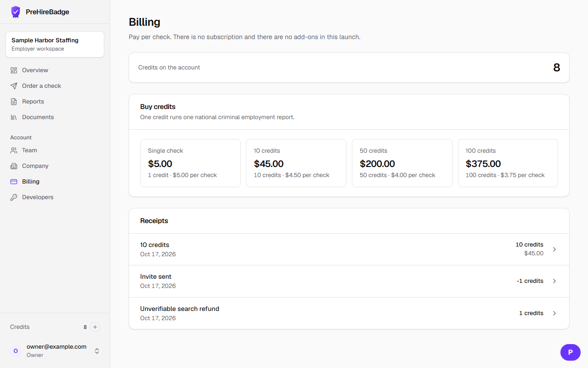This screenshot has width=588, height=368.
Task: Open Company settings page
Action: tap(55, 166)
